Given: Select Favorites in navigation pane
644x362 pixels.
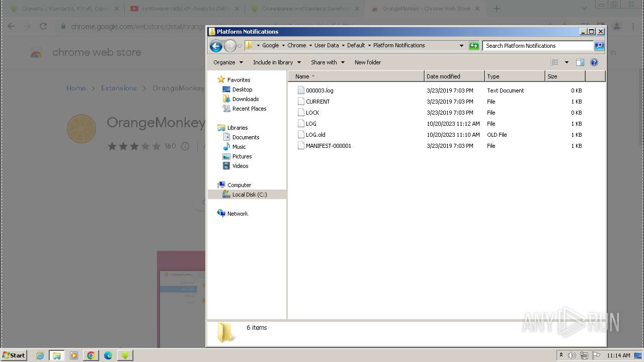Looking at the screenshot, I should click(238, 80).
